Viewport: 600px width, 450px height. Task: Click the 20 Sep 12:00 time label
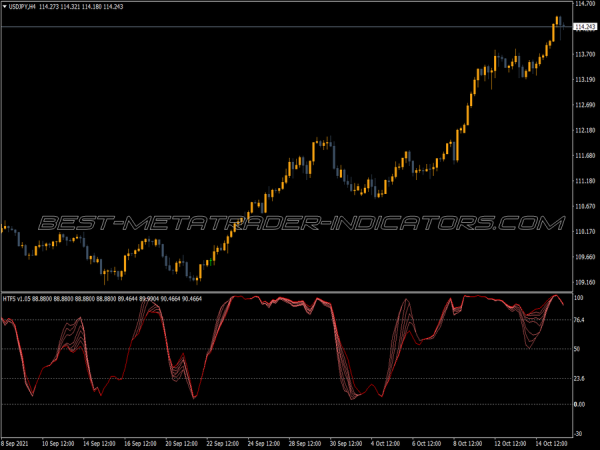tap(181, 444)
